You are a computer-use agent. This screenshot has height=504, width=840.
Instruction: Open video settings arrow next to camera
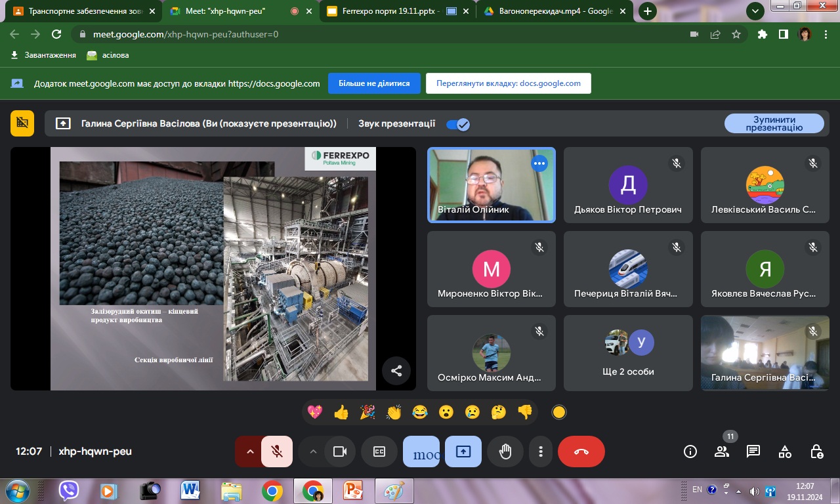(x=313, y=451)
